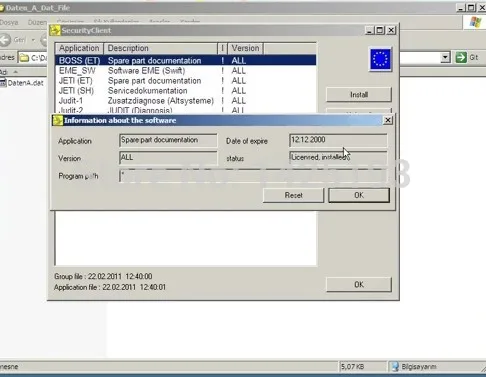Image resolution: width=486 pixels, height=377 pixels.
Task: Click the Reset button in information dialog
Action: click(293, 195)
